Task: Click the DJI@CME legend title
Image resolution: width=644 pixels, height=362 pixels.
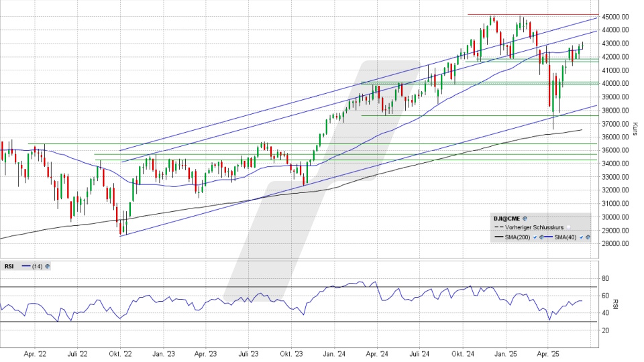Action: (507, 219)
